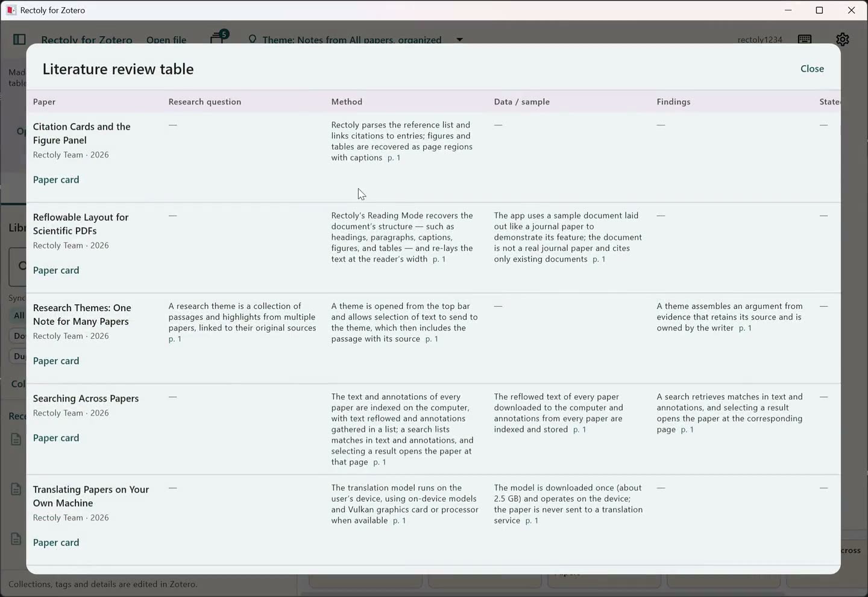Click the data text "The model is downloaded once"
This screenshot has height=597, width=868.
click(x=568, y=504)
